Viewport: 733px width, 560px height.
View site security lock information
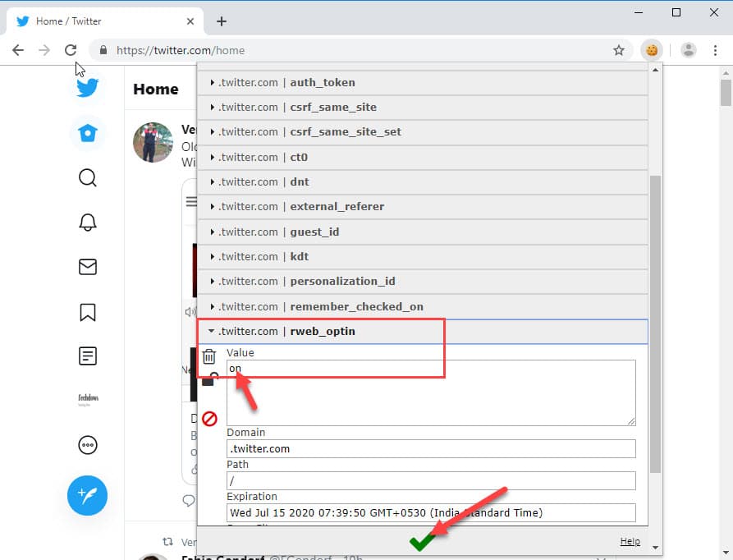coord(103,50)
